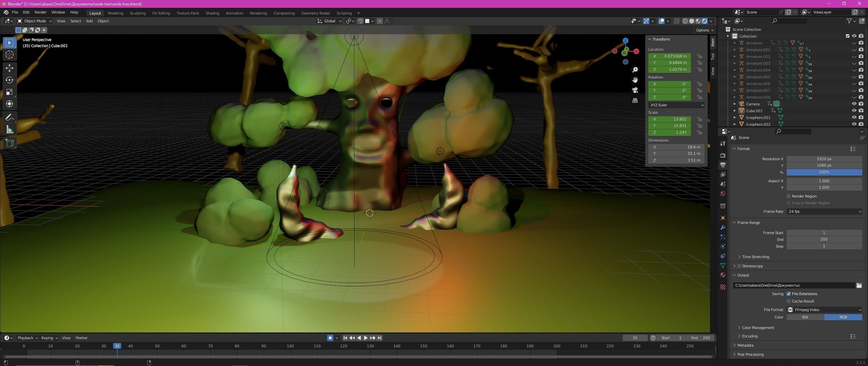
Task: Open the Render properties tab icon
Action: [x=723, y=155]
